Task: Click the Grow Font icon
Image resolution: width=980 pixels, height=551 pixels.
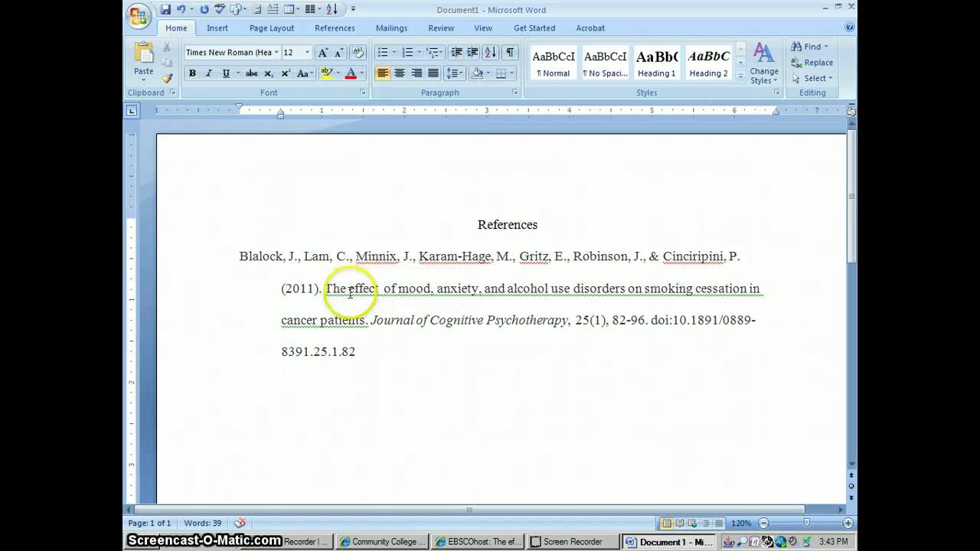Action: point(322,53)
